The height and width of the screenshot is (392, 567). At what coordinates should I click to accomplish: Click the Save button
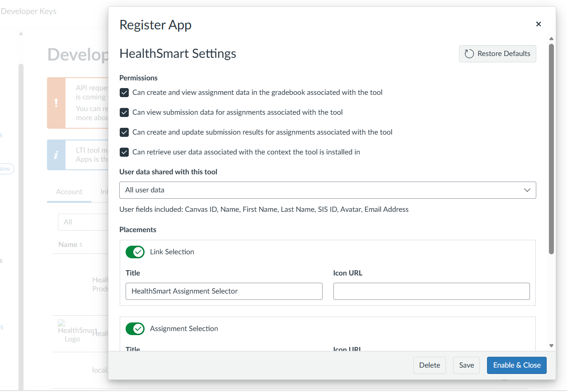pos(467,365)
